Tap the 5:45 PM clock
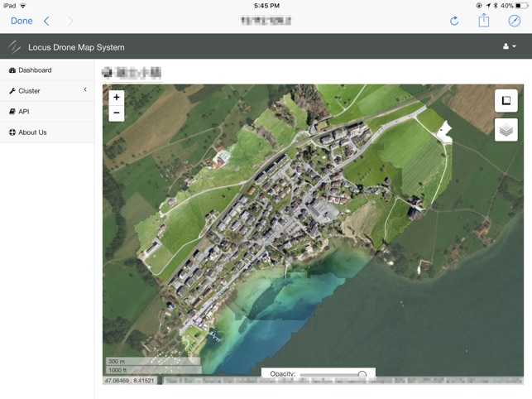This screenshot has height=399, width=532. pyautogui.click(x=266, y=6)
